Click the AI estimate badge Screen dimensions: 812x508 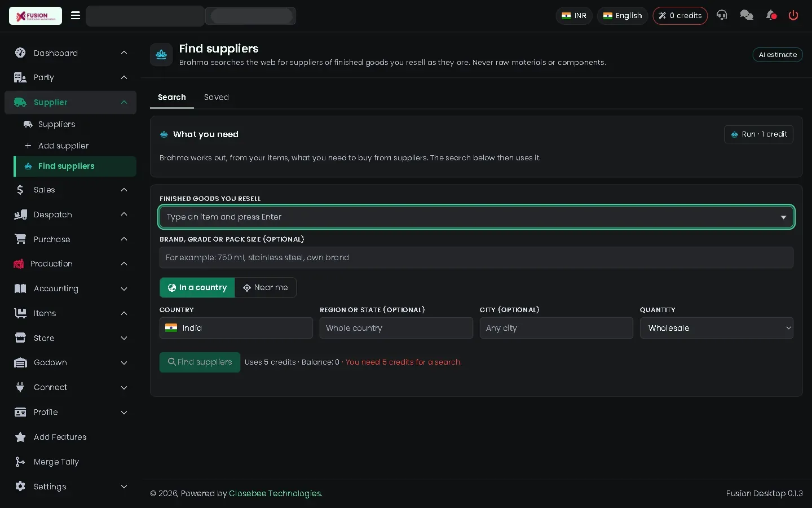tap(778, 55)
